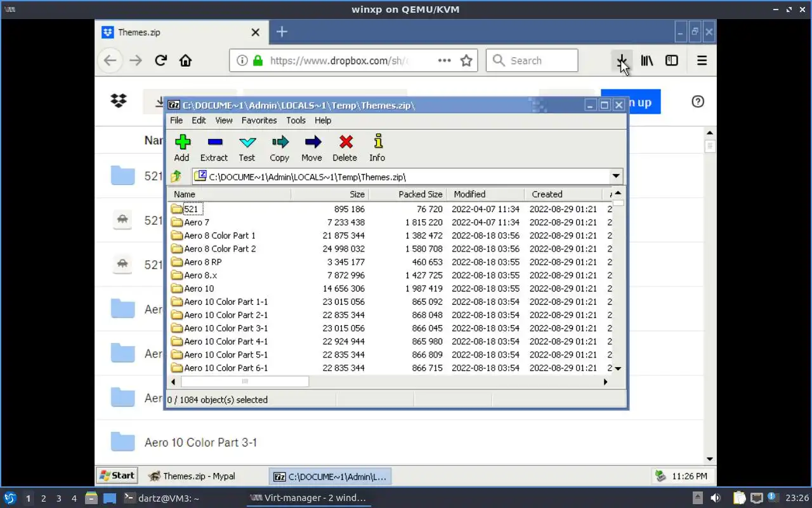
Task: Go to the browser Home page
Action: click(185, 60)
